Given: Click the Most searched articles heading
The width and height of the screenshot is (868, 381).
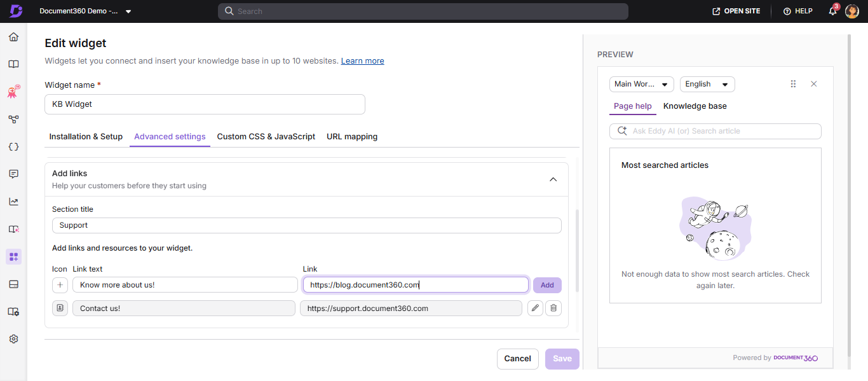Looking at the screenshot, I should tap(665, 165).
